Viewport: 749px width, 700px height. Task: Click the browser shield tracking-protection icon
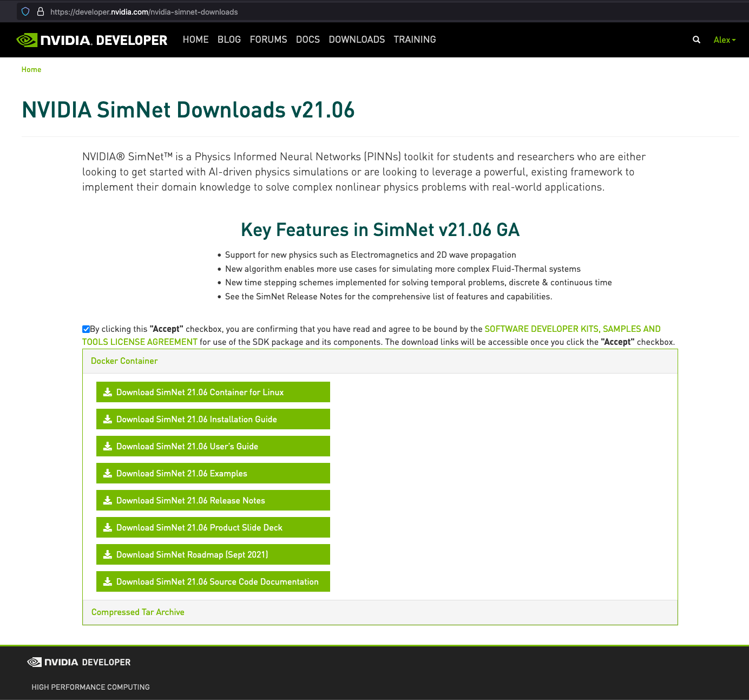point(25,11)
